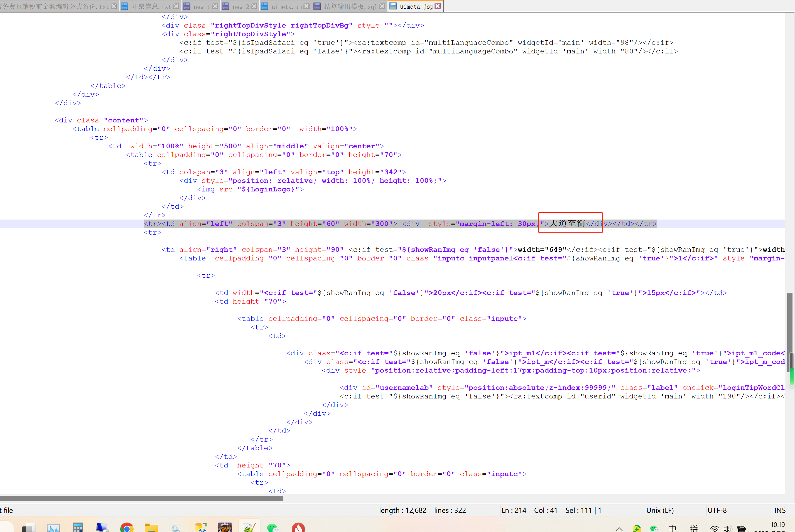Image resolution: width=795 pixels, height=532 pixels.
Task: Open the yellow folder-chart taskbar app
Action: (x=201, y=527)
